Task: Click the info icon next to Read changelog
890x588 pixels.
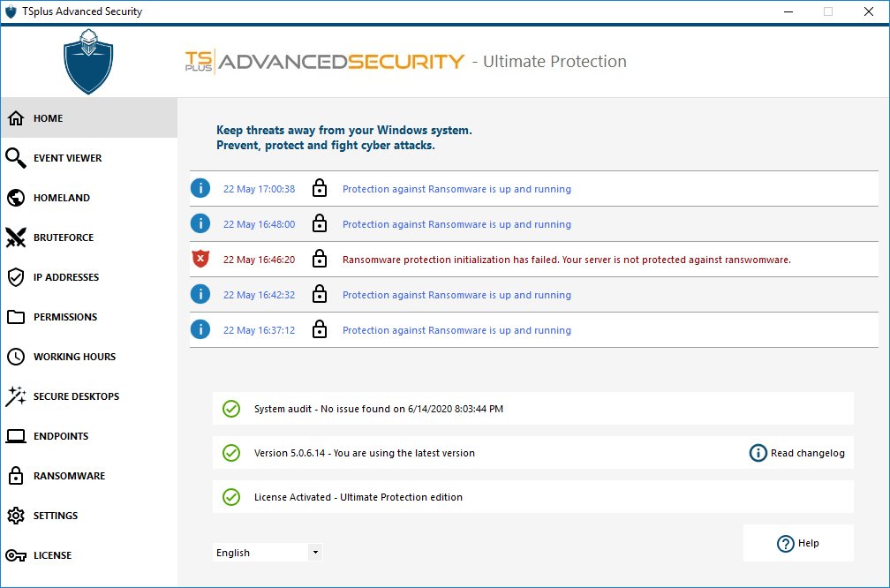Action: click(x=758, y=453)
